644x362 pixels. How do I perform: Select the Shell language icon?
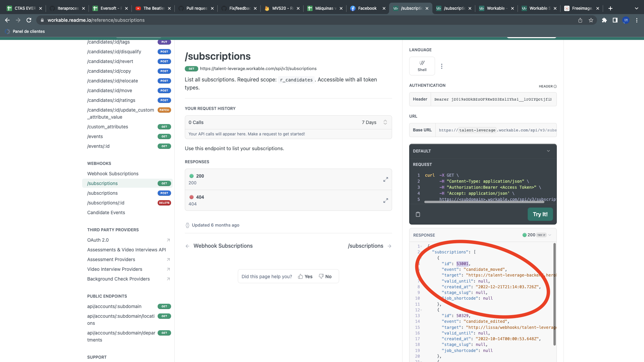422,66
